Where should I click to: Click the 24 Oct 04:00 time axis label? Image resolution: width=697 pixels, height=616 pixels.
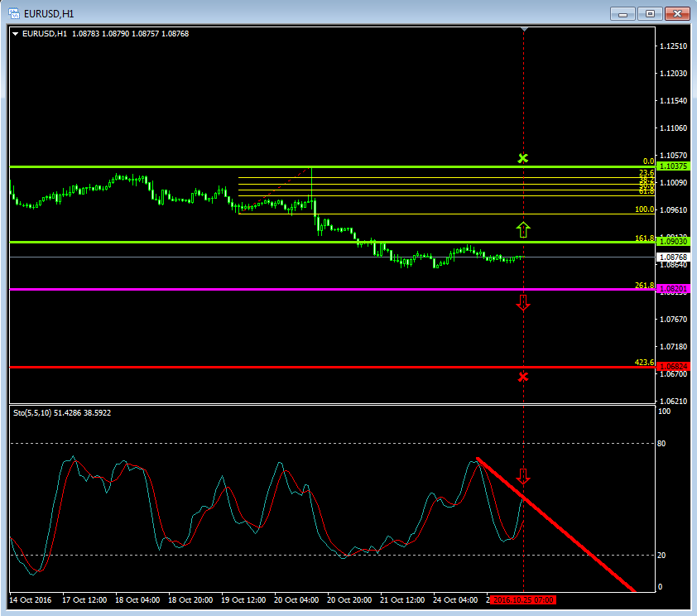coord(457,599)
